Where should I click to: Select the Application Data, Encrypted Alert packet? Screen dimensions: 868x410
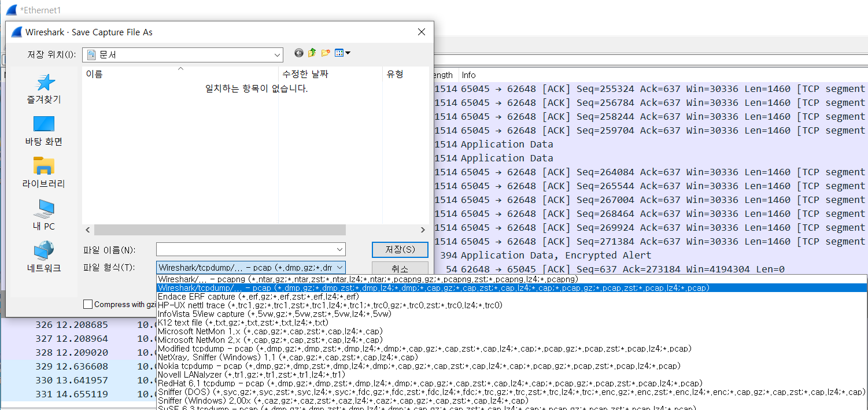[650, 255]
